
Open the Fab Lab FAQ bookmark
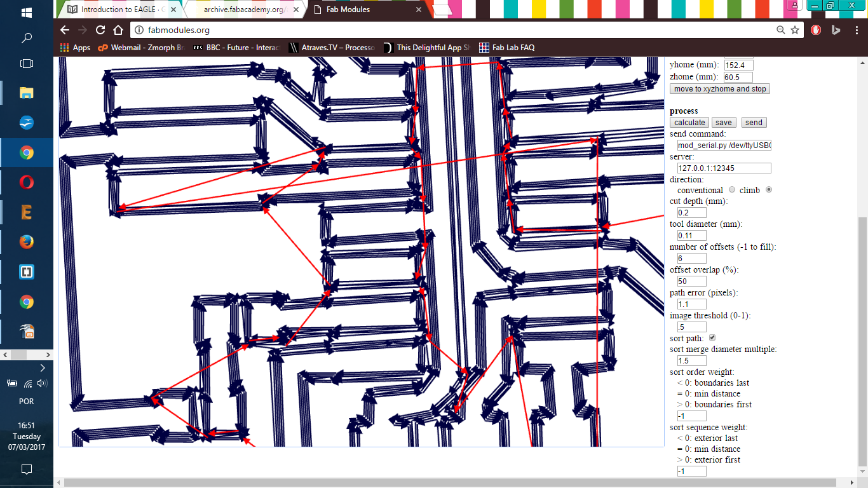tap(507, 48)
